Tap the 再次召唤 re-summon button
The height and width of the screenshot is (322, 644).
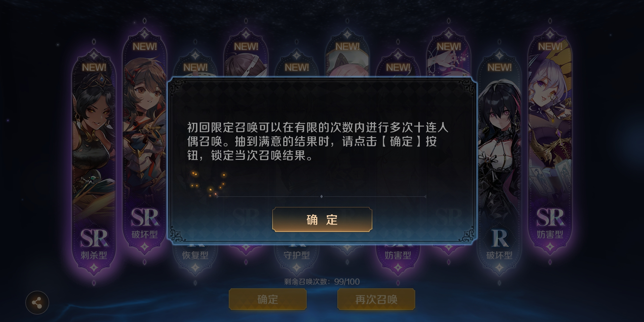[376, 299]
